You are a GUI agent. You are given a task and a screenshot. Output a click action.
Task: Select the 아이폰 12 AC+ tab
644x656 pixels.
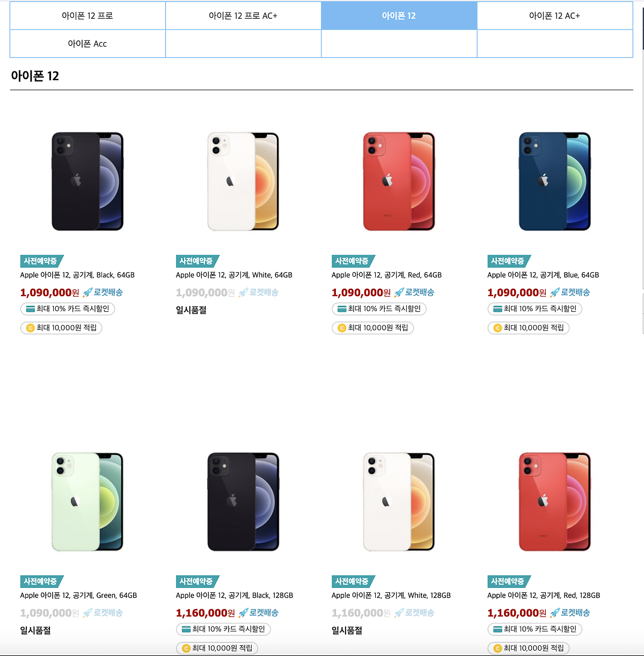click(x=555, y=16)
